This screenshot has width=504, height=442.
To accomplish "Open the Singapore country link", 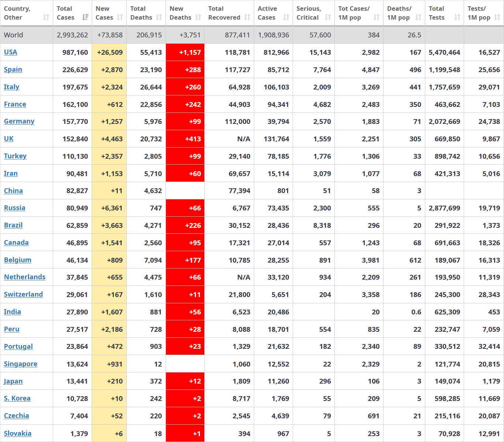I will coord(21,364).
